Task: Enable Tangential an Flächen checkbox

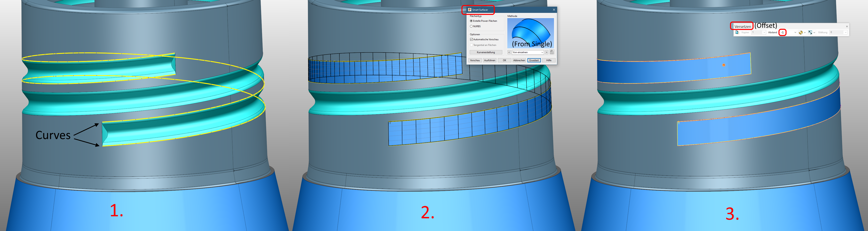Action: 471,45
